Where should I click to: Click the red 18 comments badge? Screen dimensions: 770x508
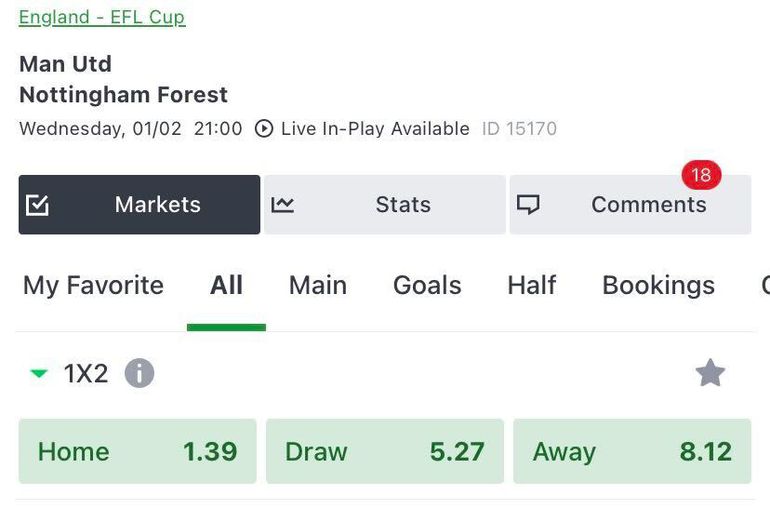[701, 176]
